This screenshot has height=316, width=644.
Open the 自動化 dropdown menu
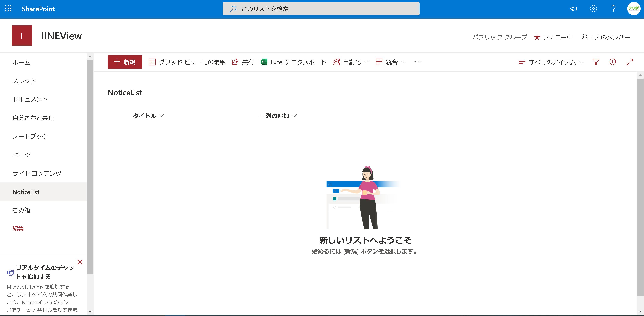click(351, 62)
